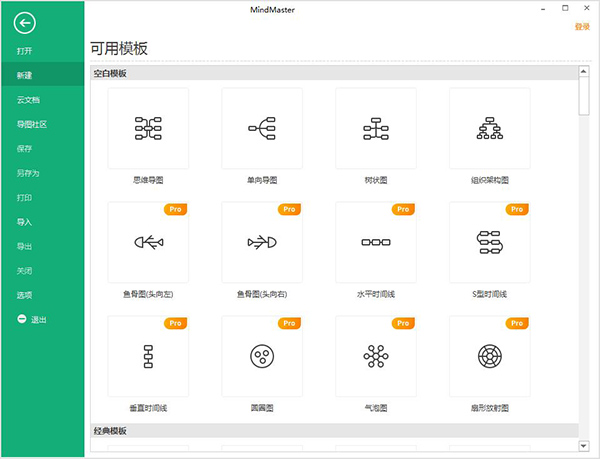Pick the 鱼骨图(头向左) fishbone template icon

pyautogui.click(x=148, y=242)
